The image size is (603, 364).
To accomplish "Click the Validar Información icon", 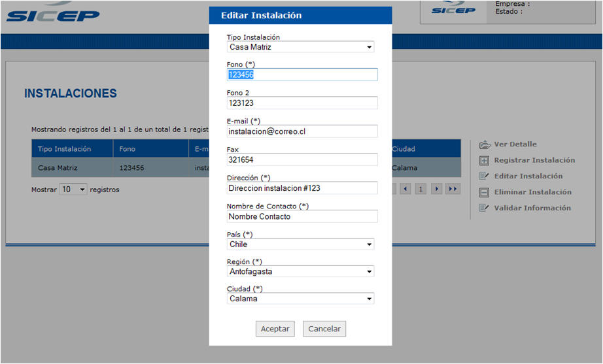I will [x=484, y=208].
